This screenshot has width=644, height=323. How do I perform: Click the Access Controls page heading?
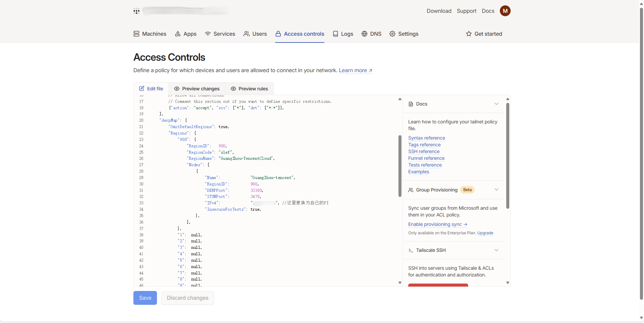click(169, 57)
